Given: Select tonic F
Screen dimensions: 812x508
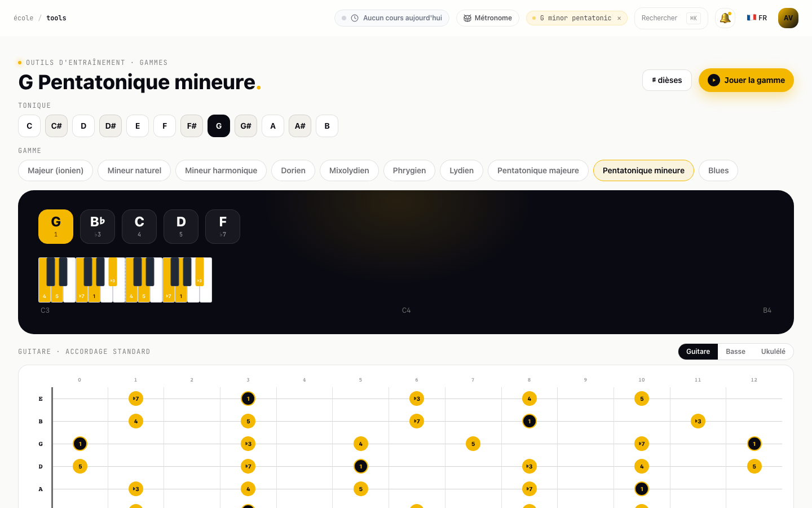Looking at the screenshot, I should pyautogui.click(x=165, y=126).
